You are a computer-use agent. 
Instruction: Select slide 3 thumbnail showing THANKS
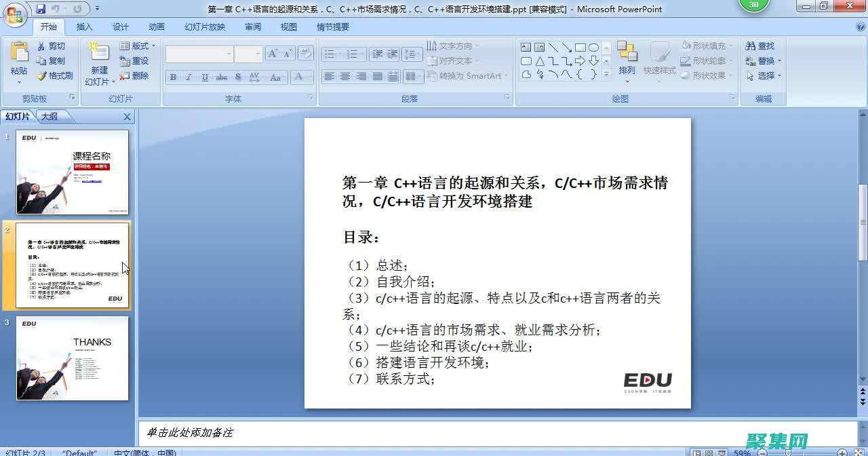pyautogui.click(x=72, y=358)
